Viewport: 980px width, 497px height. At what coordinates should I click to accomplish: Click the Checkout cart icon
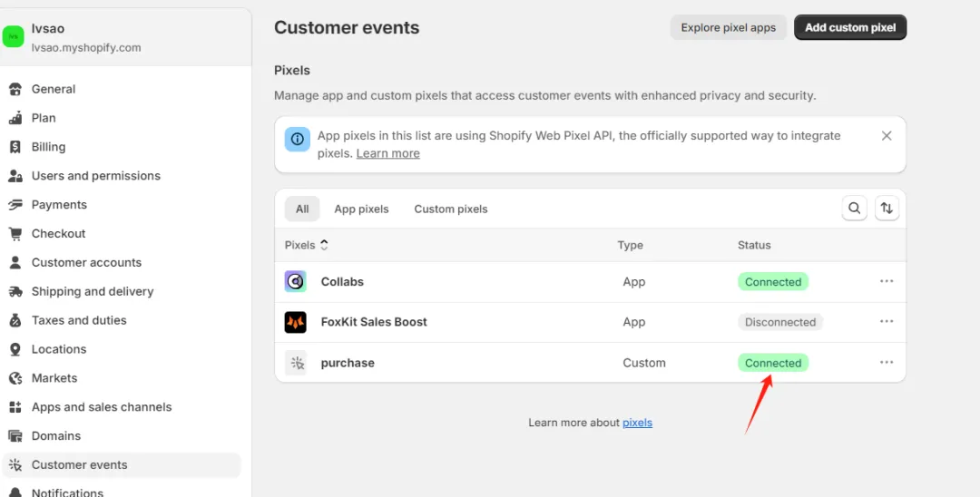coord(15,233)
